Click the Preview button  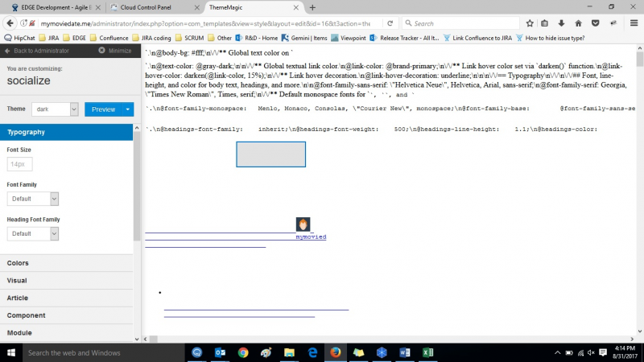[104, 109]
